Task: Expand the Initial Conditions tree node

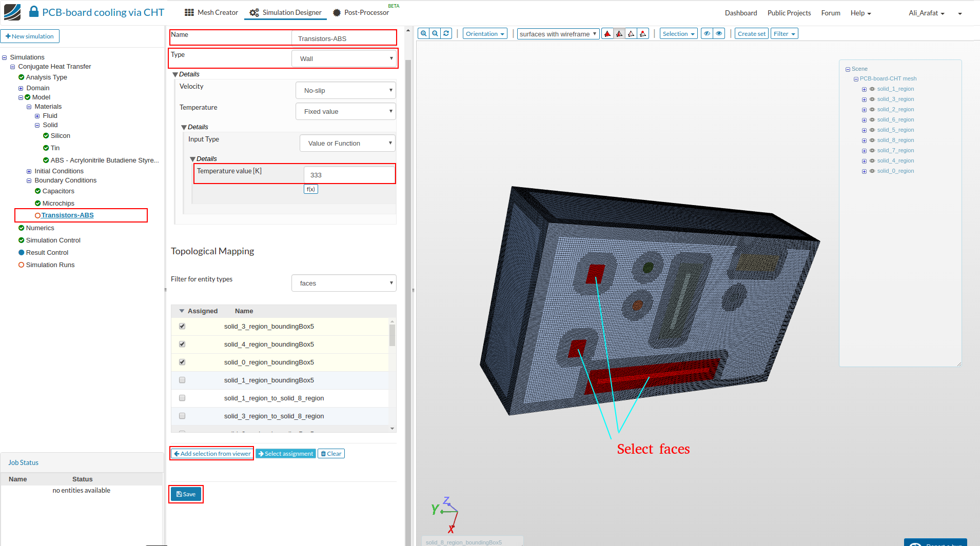Action: tap(29, 171)
